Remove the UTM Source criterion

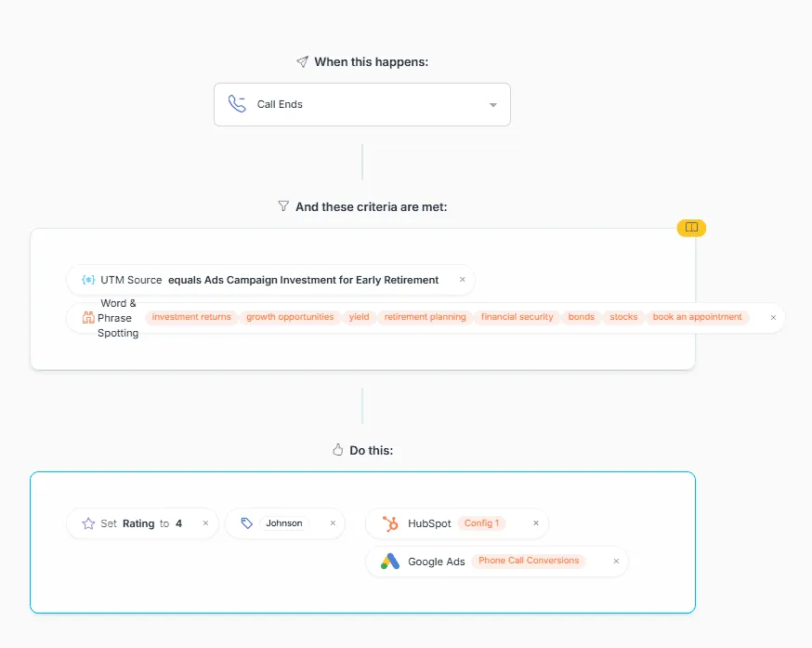coord(463,280)
